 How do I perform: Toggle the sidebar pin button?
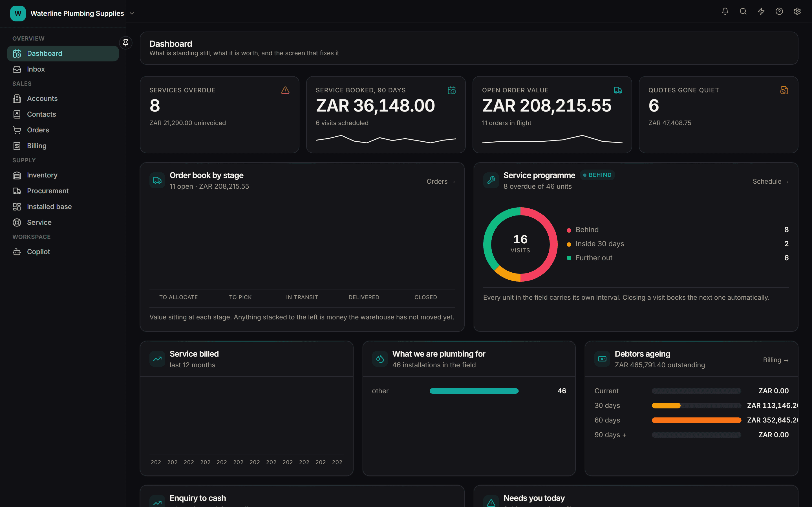pos(125,43)
